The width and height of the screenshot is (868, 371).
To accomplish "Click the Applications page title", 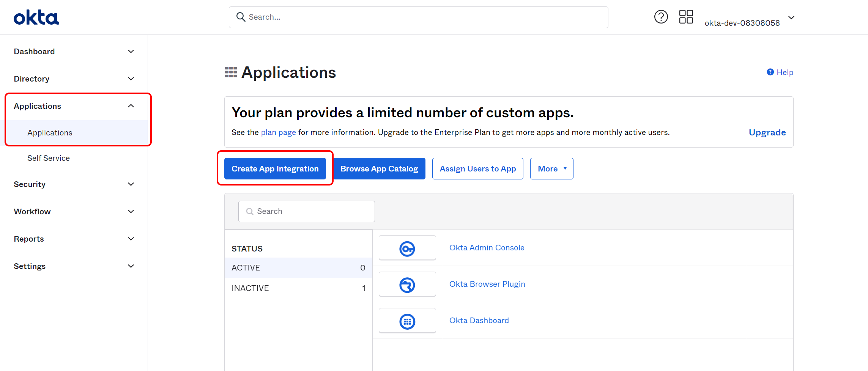I will [288, 72].
